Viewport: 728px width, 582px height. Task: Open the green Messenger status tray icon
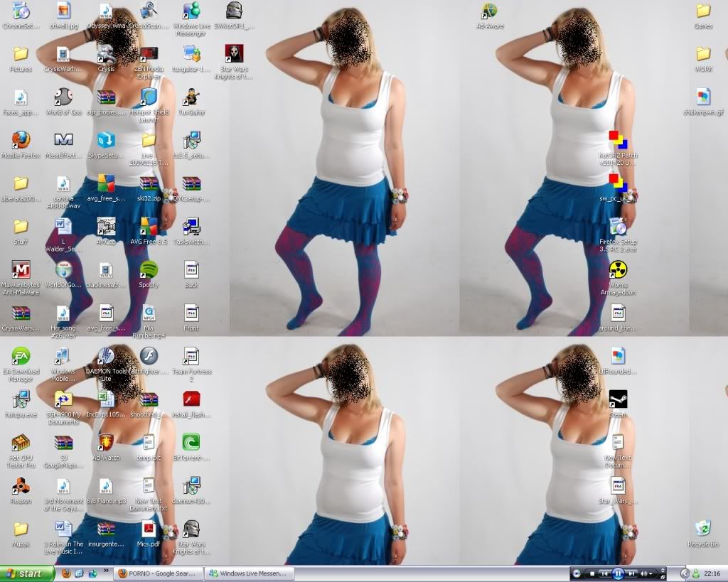[695, 574]
